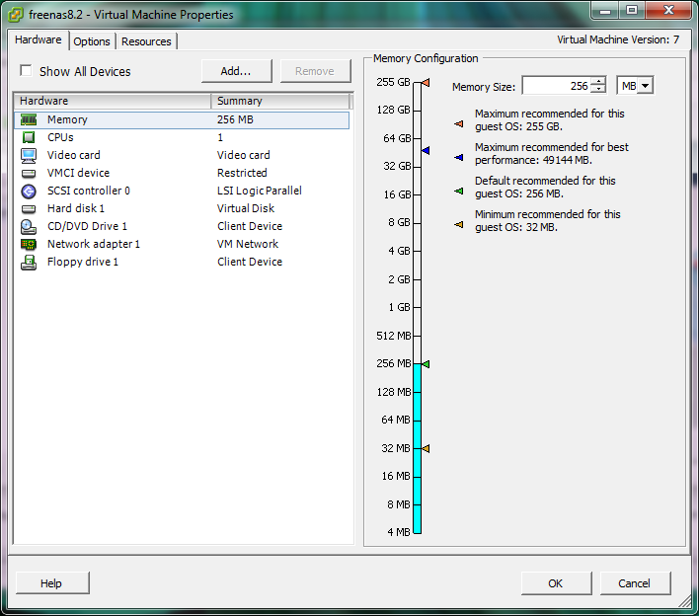Select the Memory device icon
Screen dimensions: 699x616
click(x=29, y=119)
